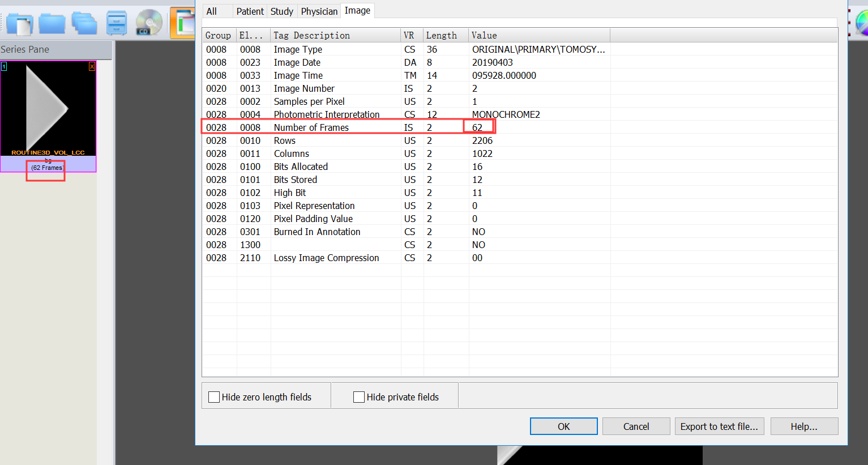Viewport: 868px width, 465px height.
Task: Select the Bits Allocated row
Action: 520,167
